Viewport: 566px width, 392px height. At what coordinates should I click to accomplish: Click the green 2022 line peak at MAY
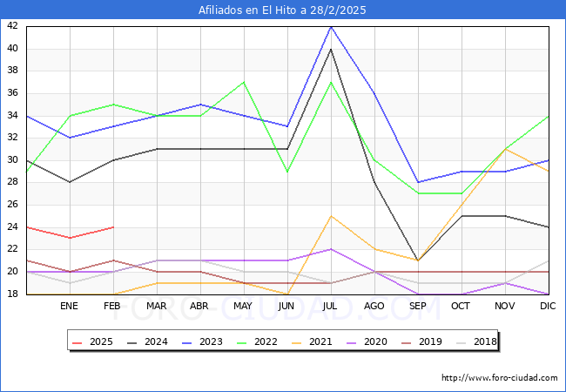tap(244, 82)
